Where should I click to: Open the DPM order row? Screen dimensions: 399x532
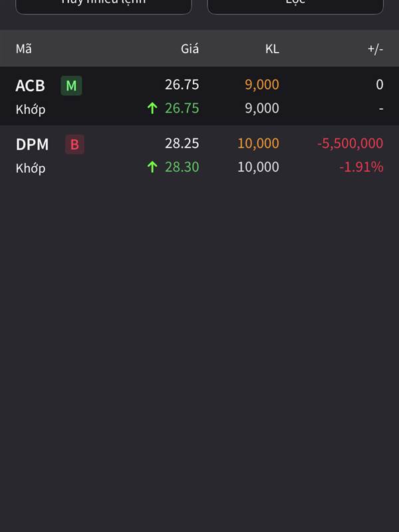[x=199, y=155]
